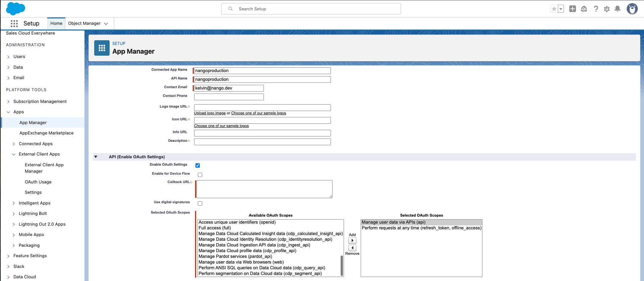Expand Subscription Management in sidebar
This screenshot has height=281, width=644.
pyautogui.click(x=8, y=102)
